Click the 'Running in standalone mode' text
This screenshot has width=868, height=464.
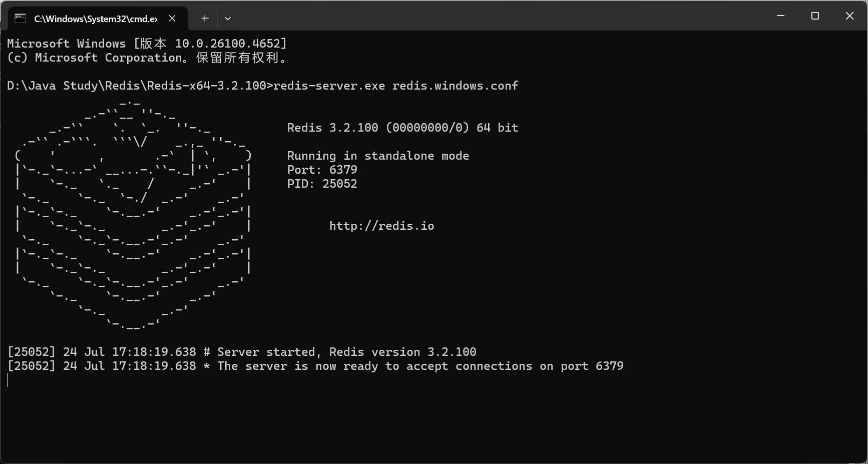click(x=378, y=156)
